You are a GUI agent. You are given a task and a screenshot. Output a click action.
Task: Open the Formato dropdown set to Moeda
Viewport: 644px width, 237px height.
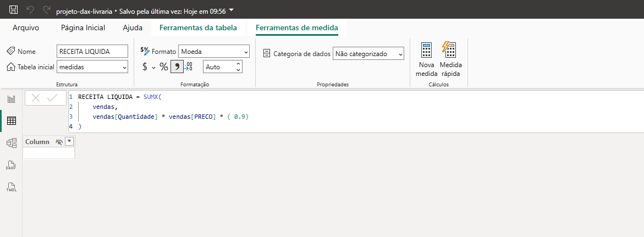tap(213, 51)
